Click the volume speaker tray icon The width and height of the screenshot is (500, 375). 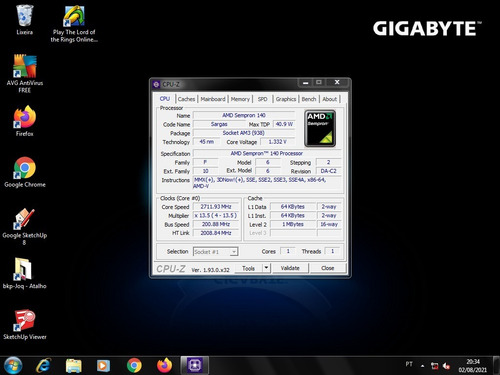pos(446,366)
